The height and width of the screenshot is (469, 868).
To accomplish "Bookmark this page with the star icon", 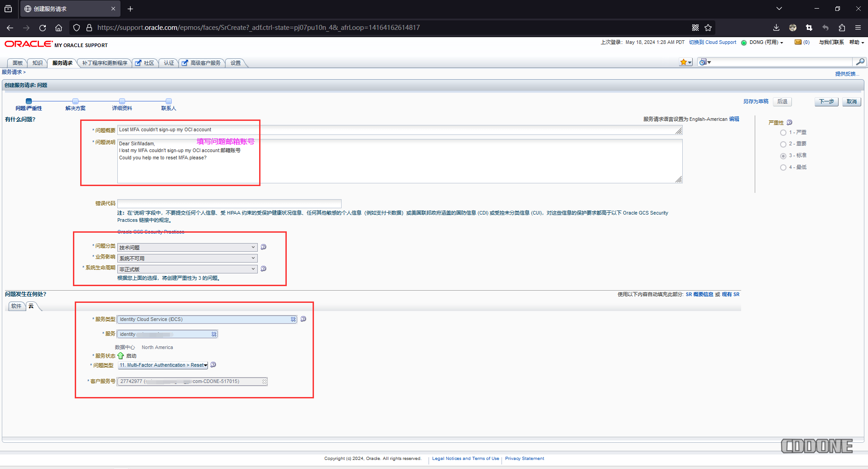I will tap(708, 28).
